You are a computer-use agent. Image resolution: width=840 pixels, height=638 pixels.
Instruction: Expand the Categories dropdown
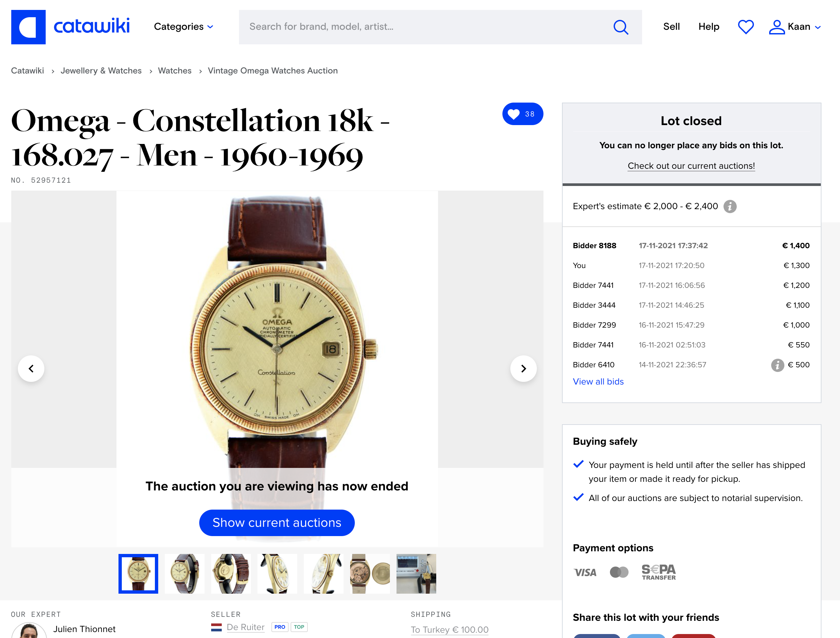[x=183, y=26]
